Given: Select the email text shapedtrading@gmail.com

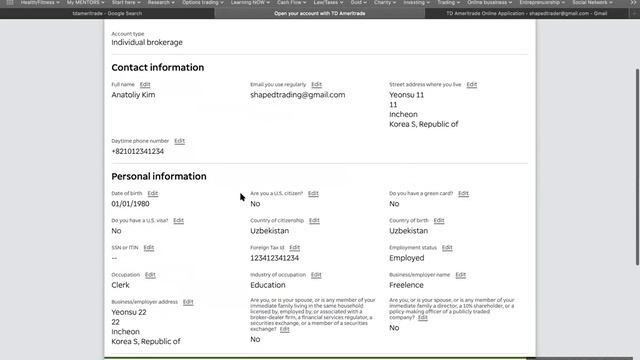Looking at the screenshot, I should pos(298,95).
